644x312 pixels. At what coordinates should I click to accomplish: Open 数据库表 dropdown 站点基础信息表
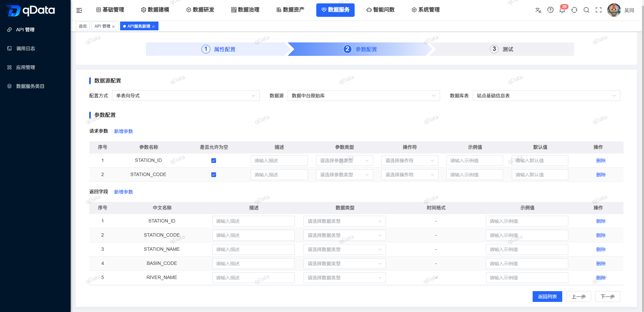[546, 96]
